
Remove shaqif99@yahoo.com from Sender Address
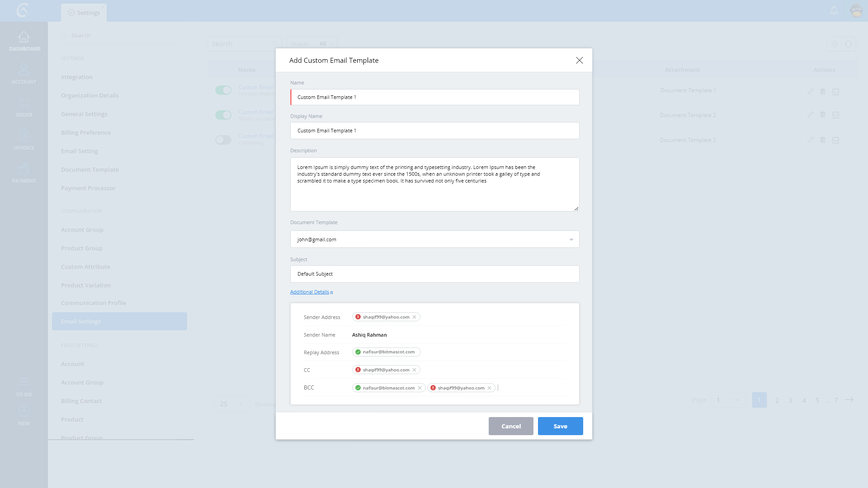[x=414, y=317]
